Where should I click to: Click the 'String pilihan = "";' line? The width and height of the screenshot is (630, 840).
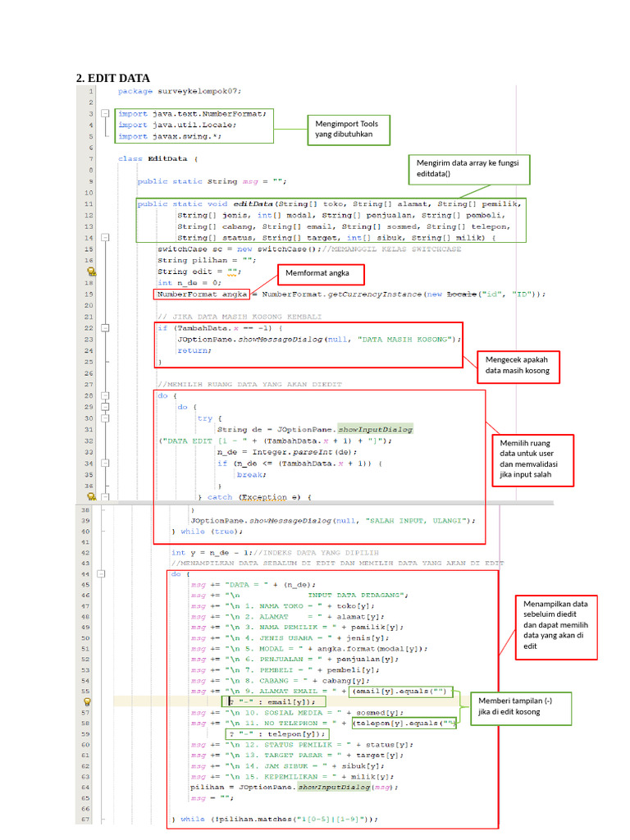coord(207,260)
